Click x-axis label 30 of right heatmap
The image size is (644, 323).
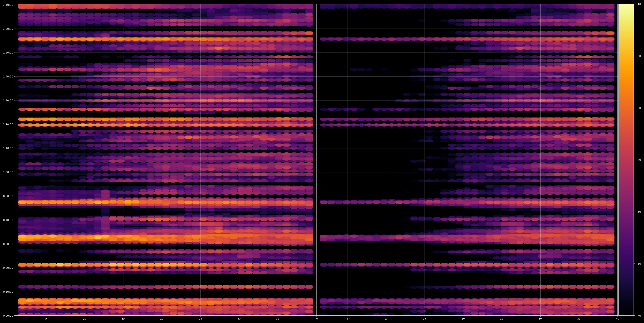point(540,319)
